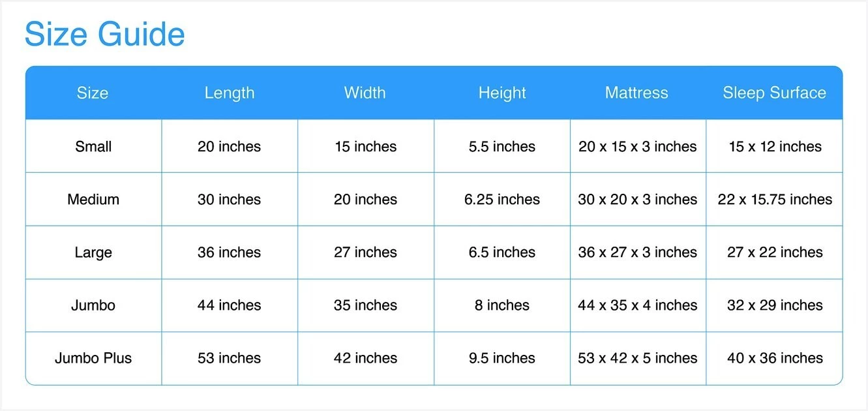This screenshot has height=411, width=868.
Task: Select the Length column header
Action: tap(230, 93)
